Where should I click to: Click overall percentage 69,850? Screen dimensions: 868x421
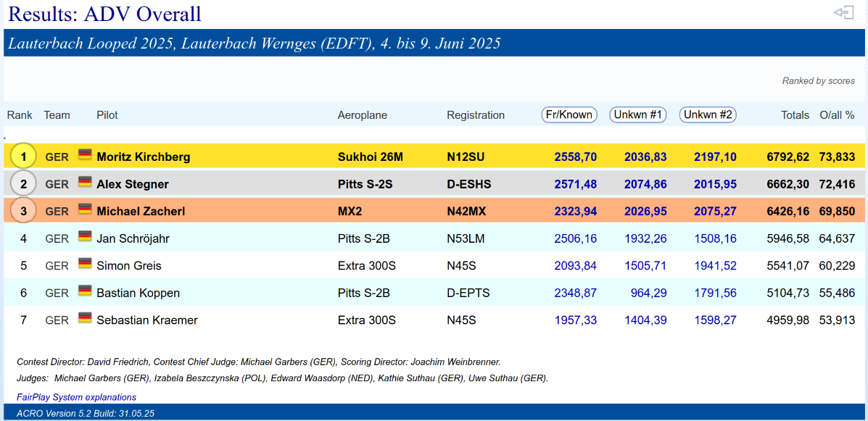point(836,211)
